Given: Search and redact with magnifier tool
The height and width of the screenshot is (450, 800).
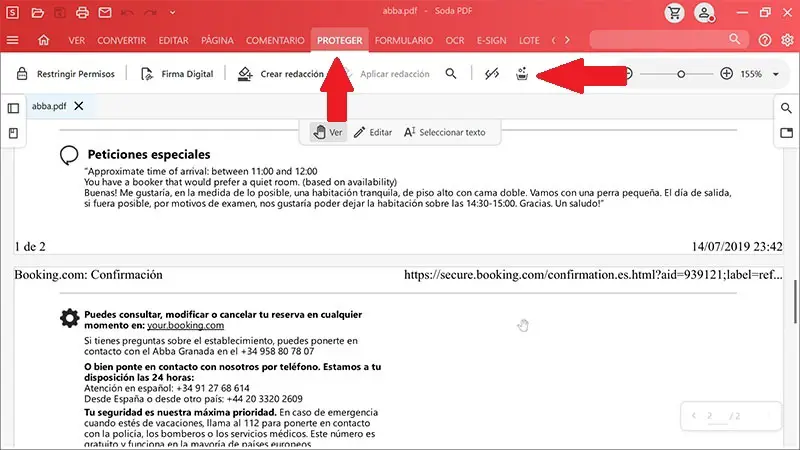Looking at the screenshot, I should pos(451,73).
